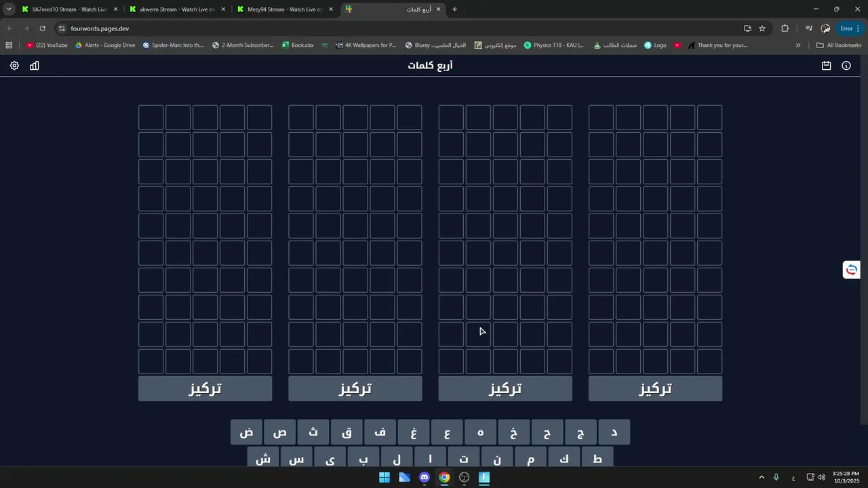Select the أربع كلمات tab

[x=393, y=9]
